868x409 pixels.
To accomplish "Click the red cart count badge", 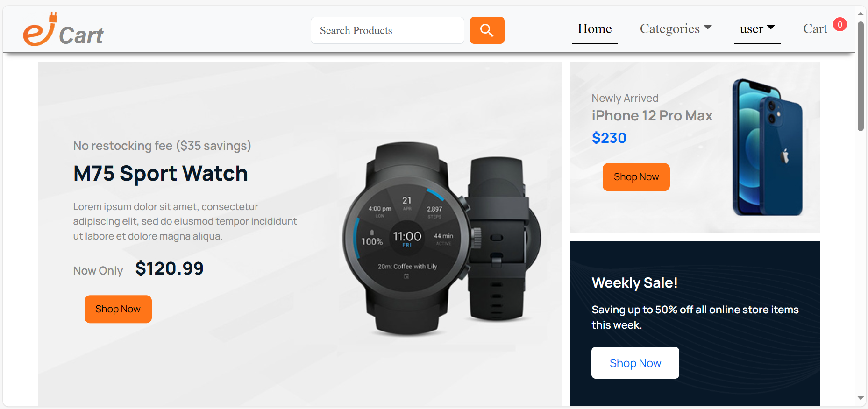I will pos(840,24).
